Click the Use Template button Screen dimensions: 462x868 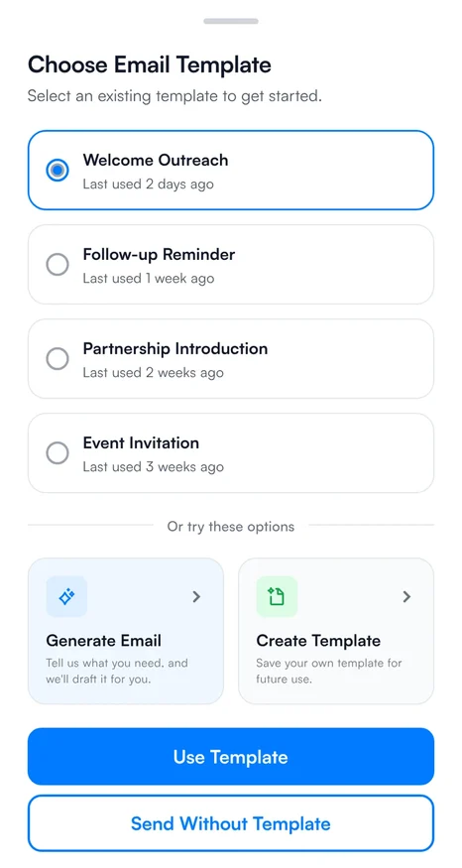click(231, 757)
